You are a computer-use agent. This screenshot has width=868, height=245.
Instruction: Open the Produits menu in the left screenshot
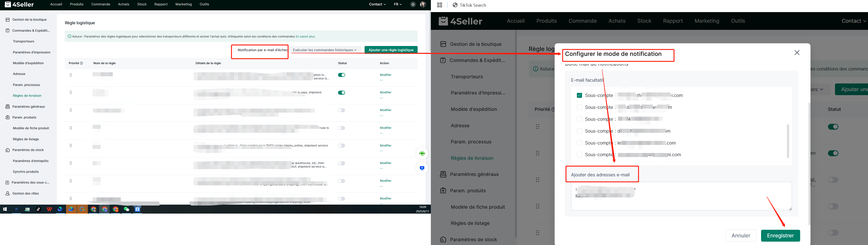(x=76, y=4)
